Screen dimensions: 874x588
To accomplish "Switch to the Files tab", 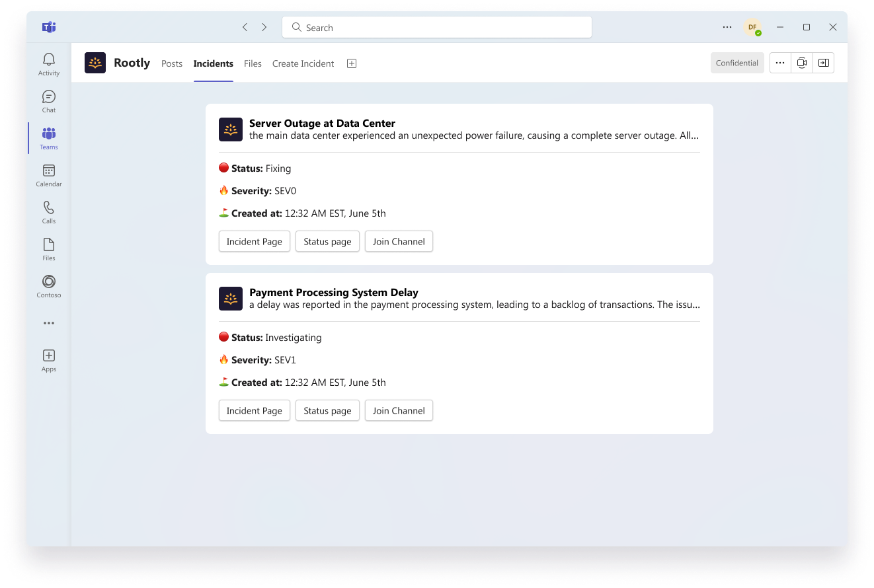I will tap(253, 63).
